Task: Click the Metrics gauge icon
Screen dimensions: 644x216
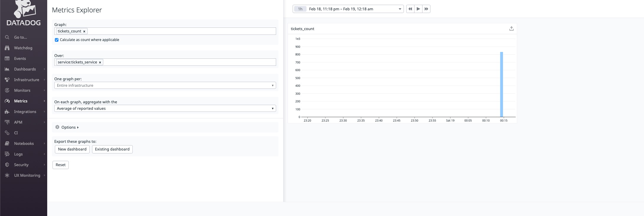Action: pos(7,101)
